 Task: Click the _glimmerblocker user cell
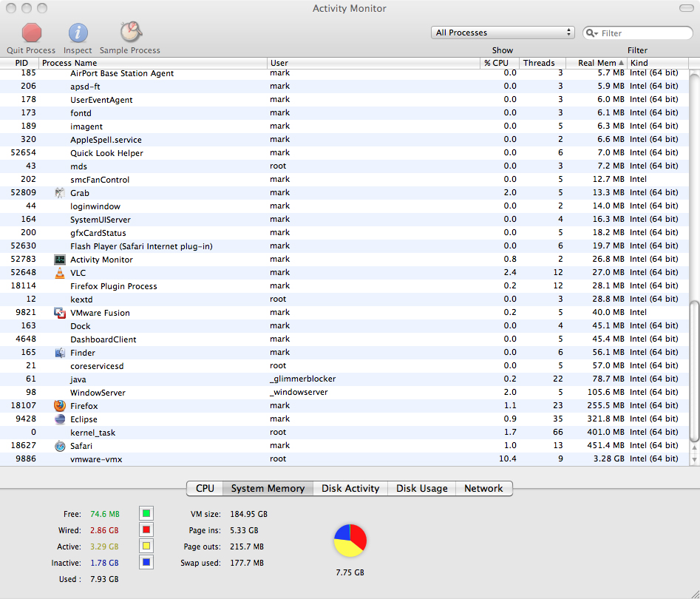pyautogui.click(x=302, y=379)
